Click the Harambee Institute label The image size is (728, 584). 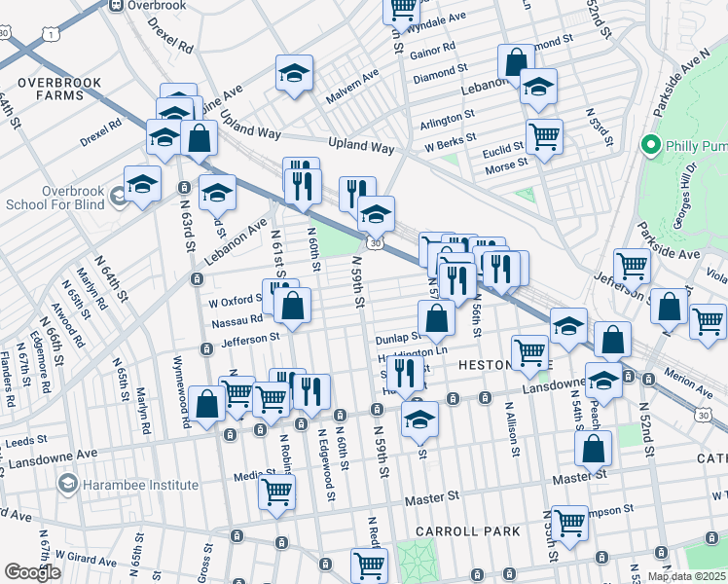point(140,485)
